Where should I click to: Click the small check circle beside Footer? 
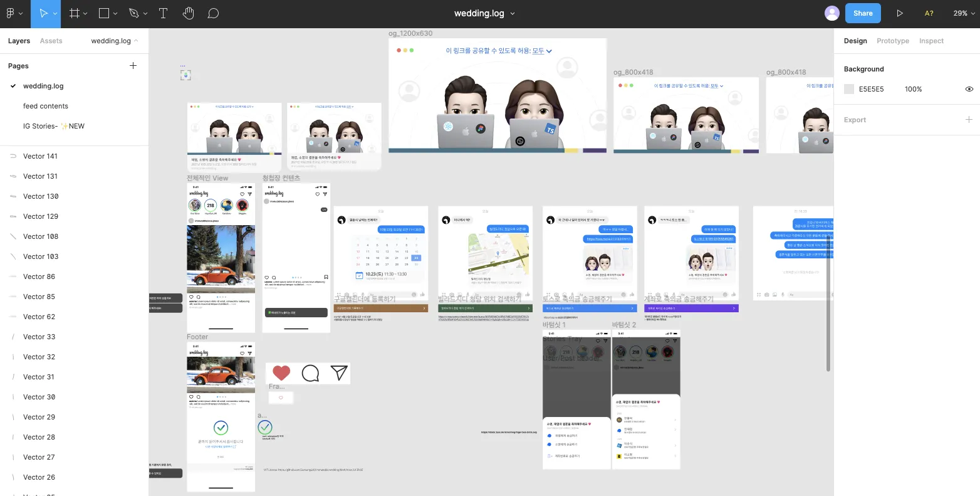pos(265,428)
